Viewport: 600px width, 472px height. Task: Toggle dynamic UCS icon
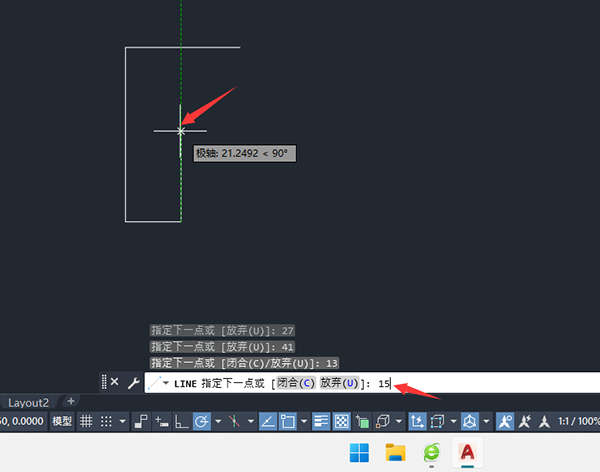tap(417, 421)
